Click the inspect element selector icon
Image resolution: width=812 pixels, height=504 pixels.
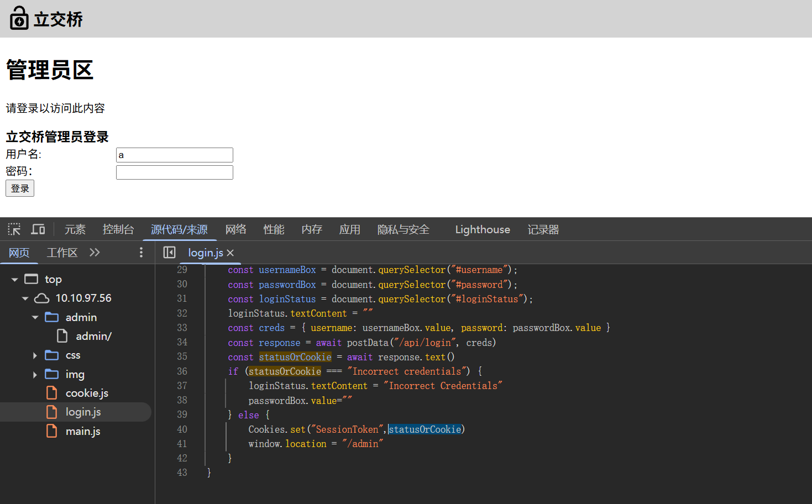pos(14,229)
